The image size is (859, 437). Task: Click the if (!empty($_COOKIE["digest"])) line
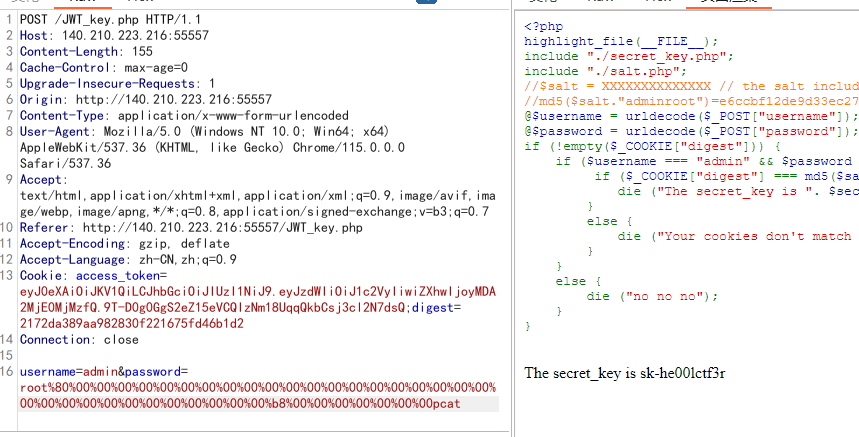click(x=652, y=146)
